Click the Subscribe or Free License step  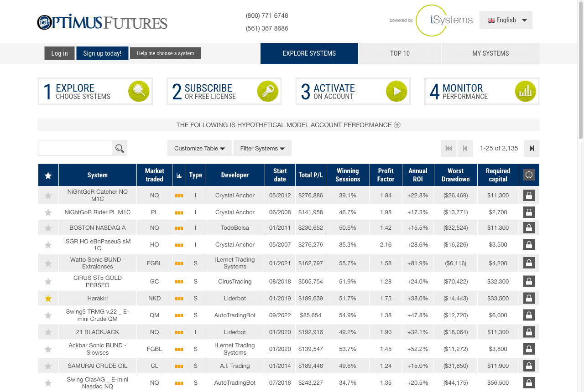pos(224,91)
